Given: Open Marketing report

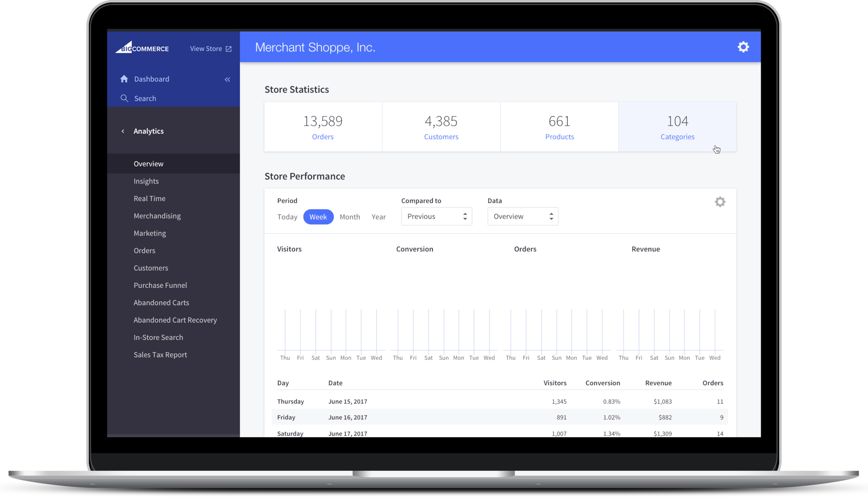Looking at the screenshot, I should click(x=150, y=233).
